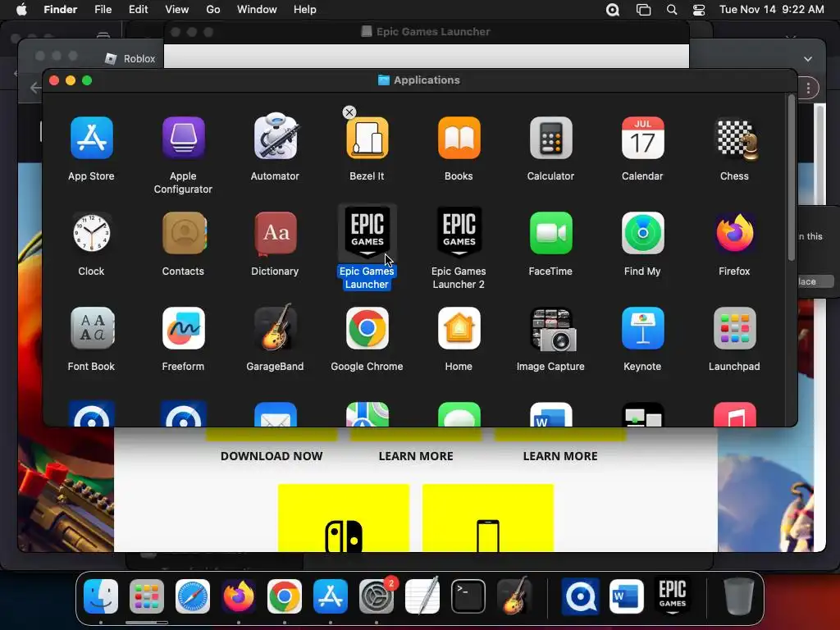Screen dimensions: 840x630
Task: Select Apple Configurator in Applications
Action: [183, 138]
